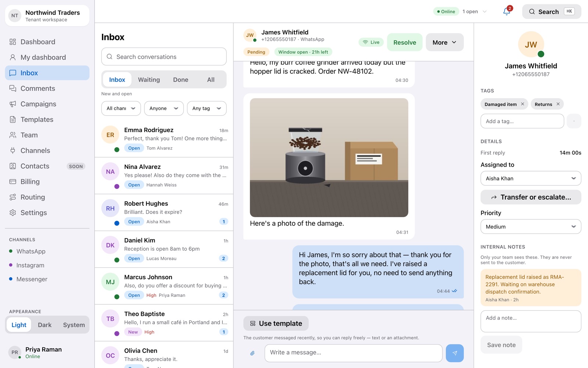Open the Northwind Traders workspace switcher
Image resolution: width=588 pixels, height=368 pixels.
click(x=47, y=15)
